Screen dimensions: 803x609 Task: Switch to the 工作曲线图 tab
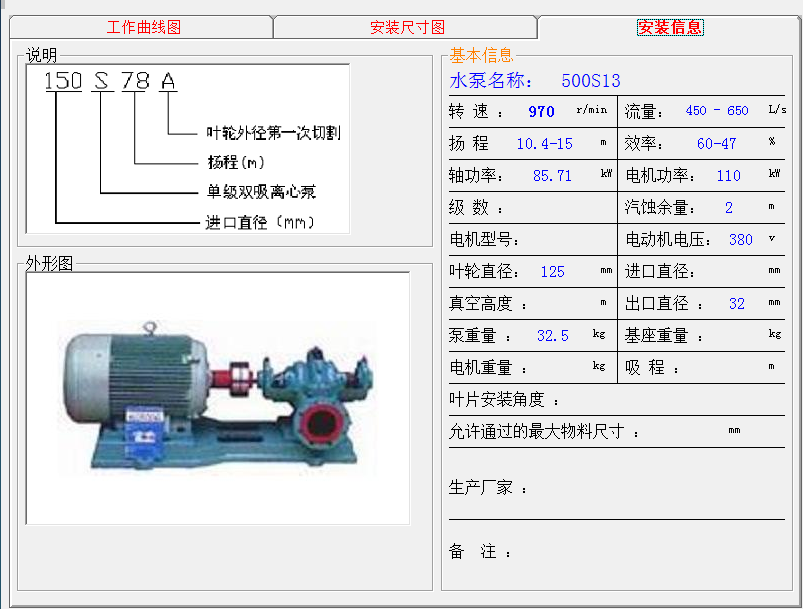pos(141,27)
